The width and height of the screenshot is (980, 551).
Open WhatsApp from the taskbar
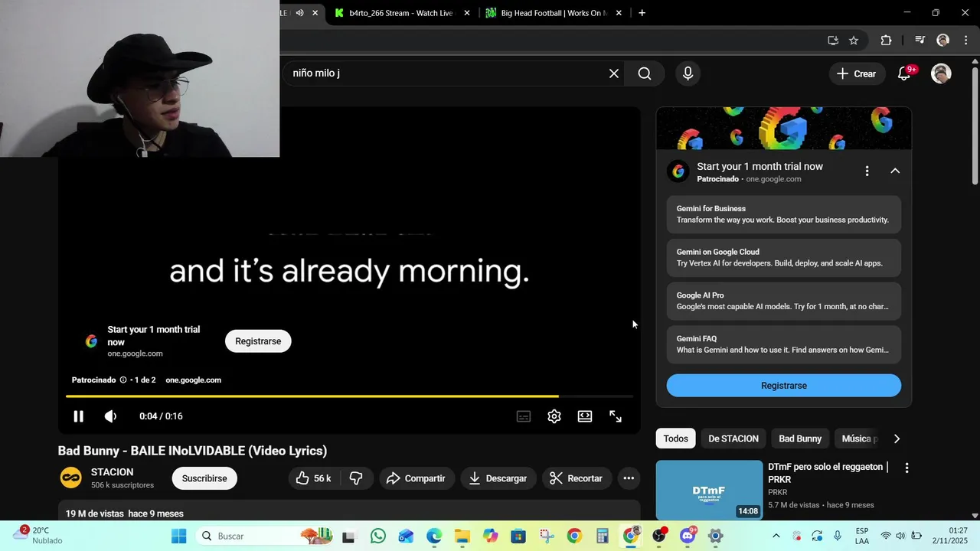pyautogui.click(x=377, y=536)
